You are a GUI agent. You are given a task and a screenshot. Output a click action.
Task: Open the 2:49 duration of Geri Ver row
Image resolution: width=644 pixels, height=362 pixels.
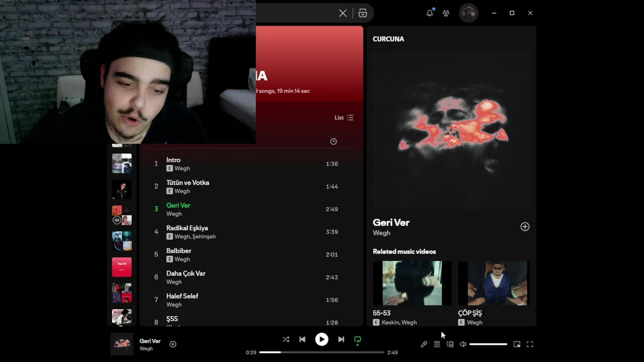pyautogui.click(x=332, y=209)
